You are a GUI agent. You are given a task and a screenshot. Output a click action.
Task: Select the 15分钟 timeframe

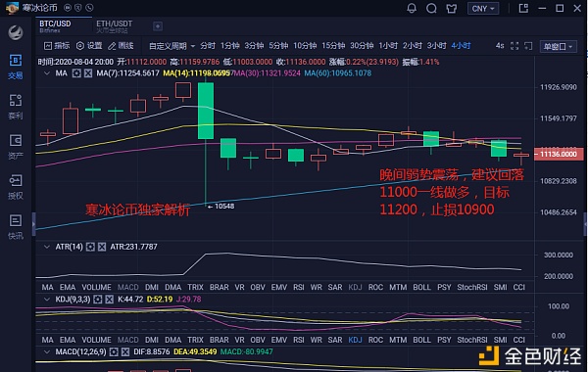coord(333,46)
